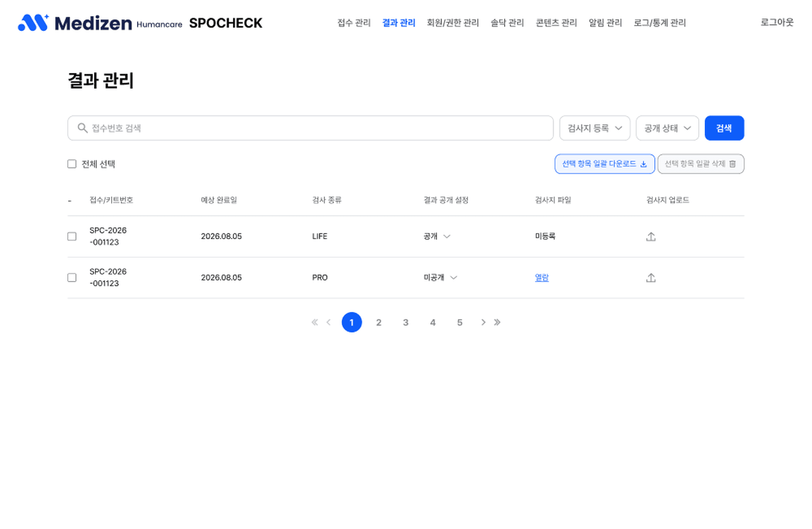812x529 pixels.
Task: Open the 결과 관리 menu
Action: point(399,23)
